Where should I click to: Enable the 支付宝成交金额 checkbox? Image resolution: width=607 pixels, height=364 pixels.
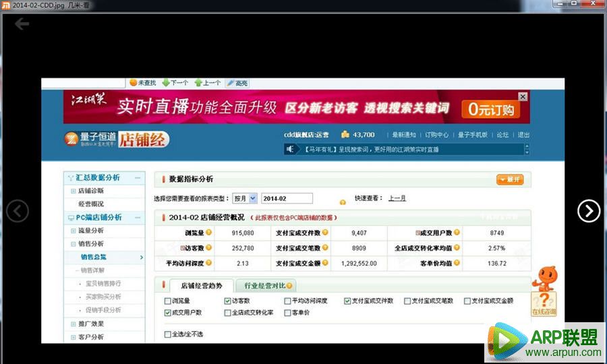(x=467, y=301)
